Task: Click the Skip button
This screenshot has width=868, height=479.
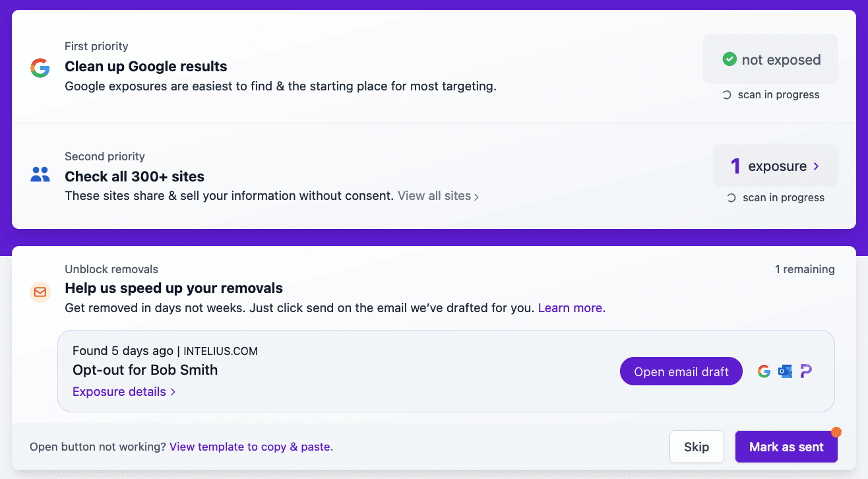Action: 697,447
